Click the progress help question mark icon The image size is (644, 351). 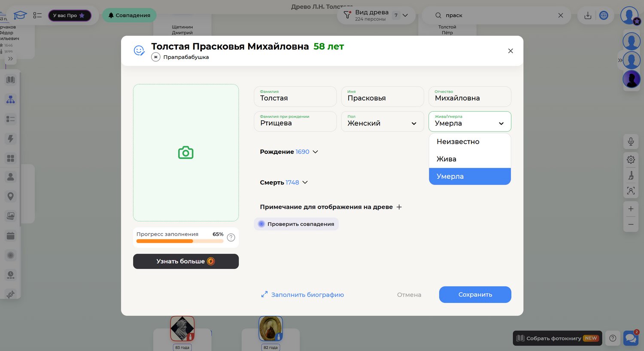(x=231, y=238)
